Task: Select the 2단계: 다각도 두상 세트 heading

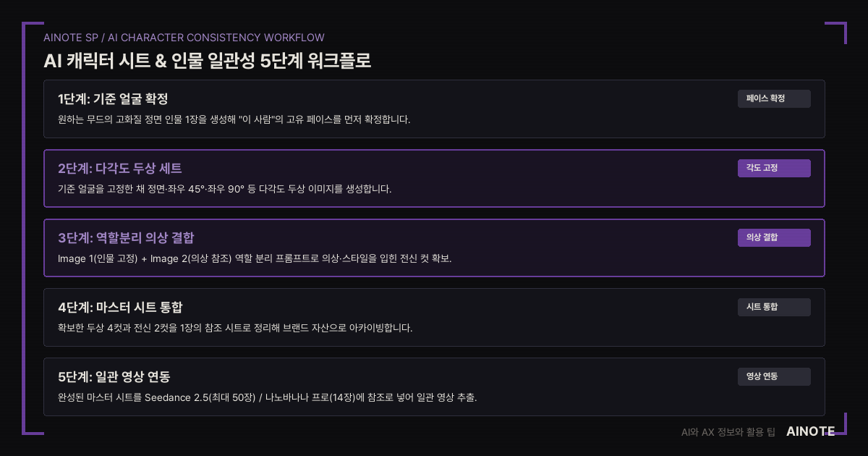Action: click(119, 169)
